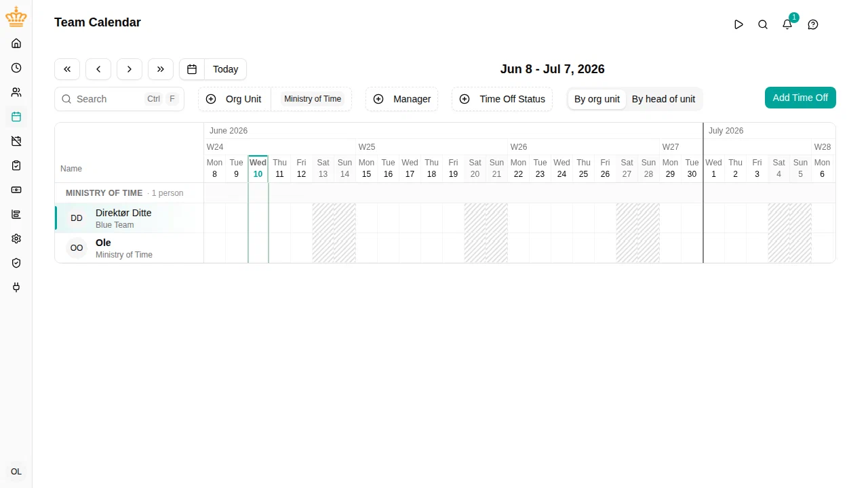Click Wed 10 day header
868x488 pixels.
258,168
